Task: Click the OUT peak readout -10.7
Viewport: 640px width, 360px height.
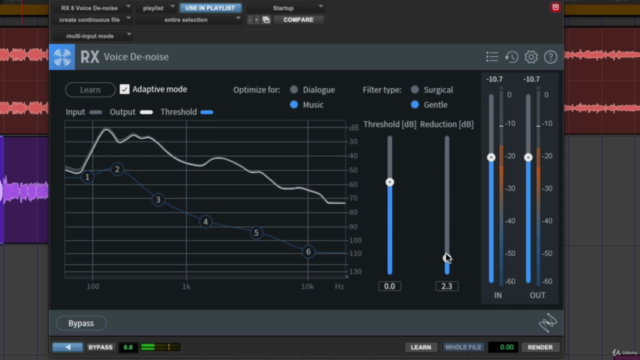Action: (x=531, y=79)
